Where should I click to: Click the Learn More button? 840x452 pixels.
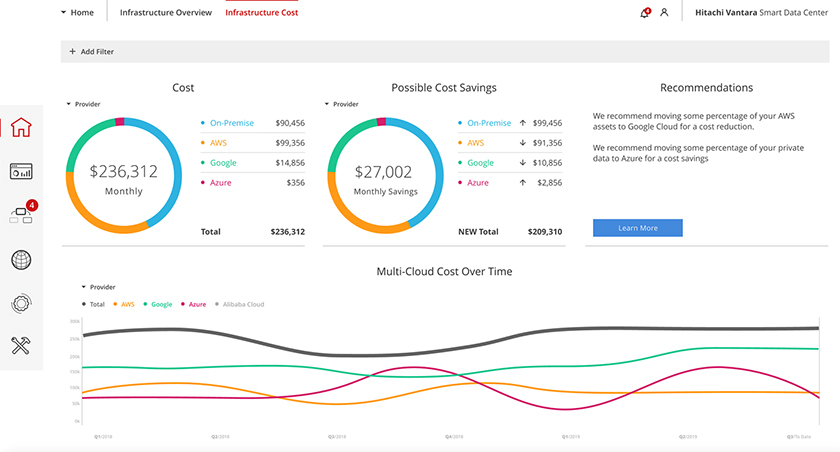click(x=637, y=228)
